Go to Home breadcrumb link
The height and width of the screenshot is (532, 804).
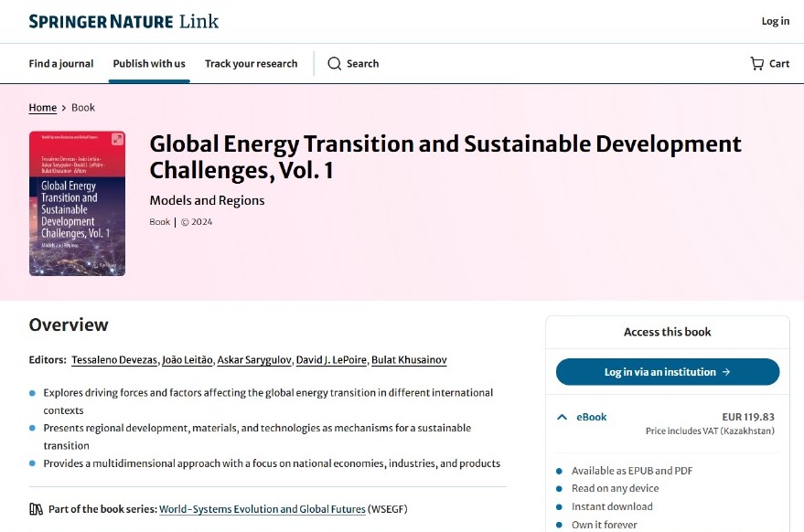pos(43,108)
